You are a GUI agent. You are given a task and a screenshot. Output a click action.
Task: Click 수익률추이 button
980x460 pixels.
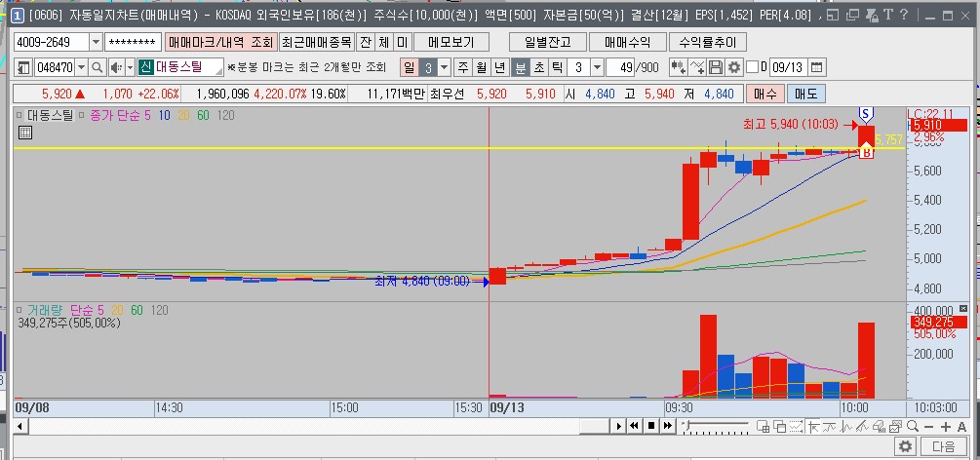pyautogui.click(x=708, y=42)
